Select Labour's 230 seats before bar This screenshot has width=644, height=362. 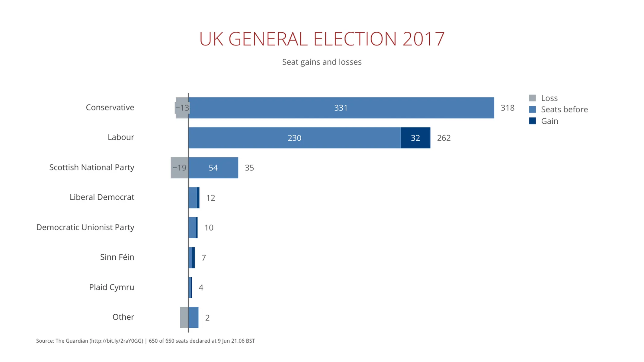294,138
